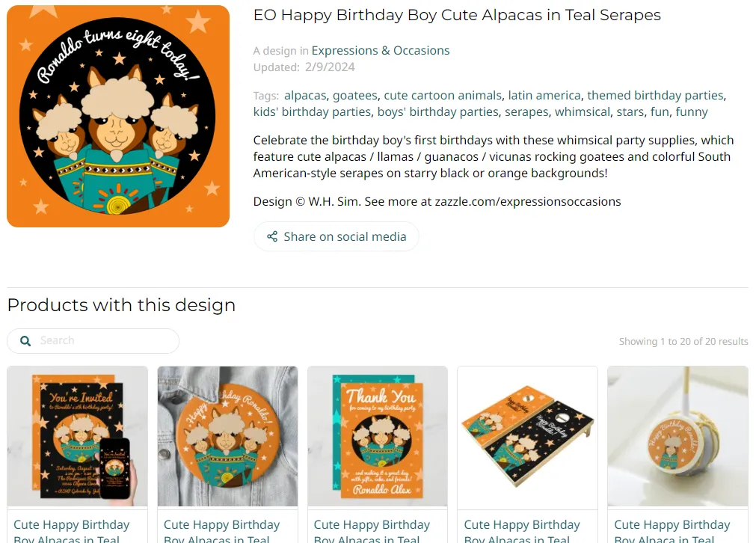Click the 'stars' tag link
Screen dimensions: 756x543
[630, 112]
